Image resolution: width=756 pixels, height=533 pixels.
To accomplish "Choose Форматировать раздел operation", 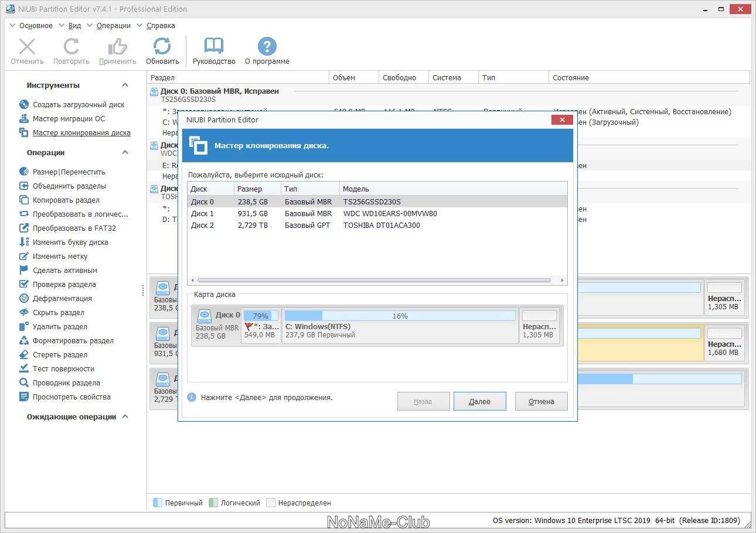I will point(73,341).
